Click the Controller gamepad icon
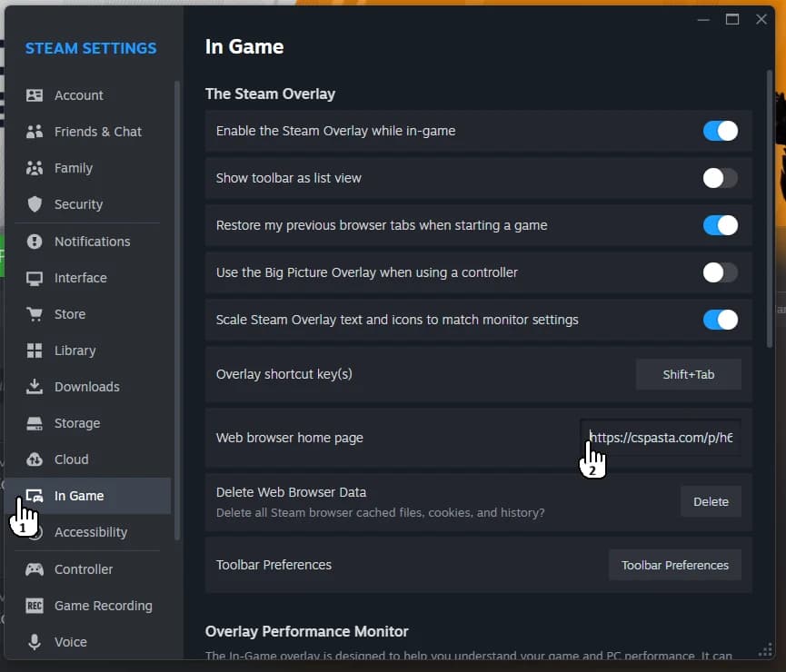The image size is (786, 672). (35, 569)
